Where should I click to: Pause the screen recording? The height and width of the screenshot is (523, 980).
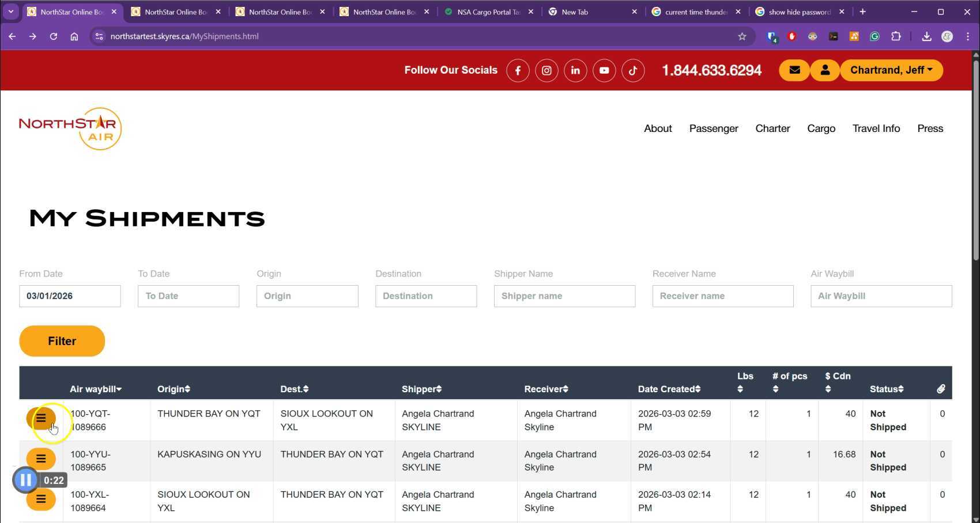click(x=26, y=480)
